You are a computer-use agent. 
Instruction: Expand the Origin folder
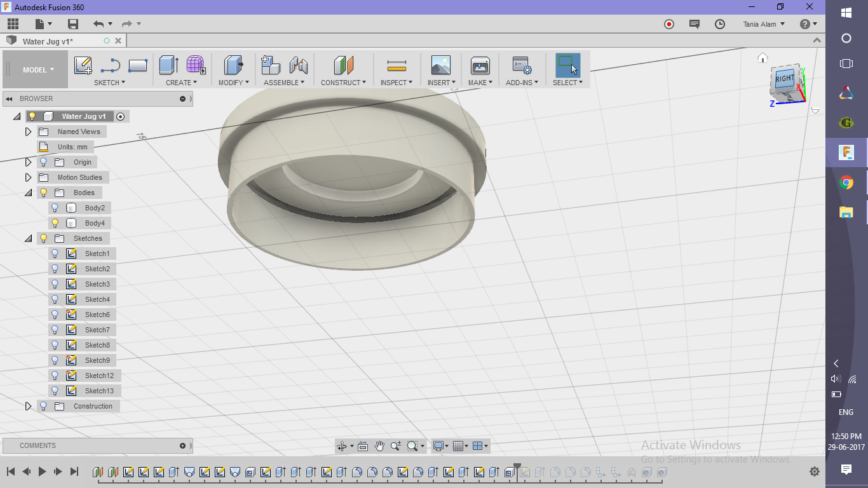coord(28,162)
